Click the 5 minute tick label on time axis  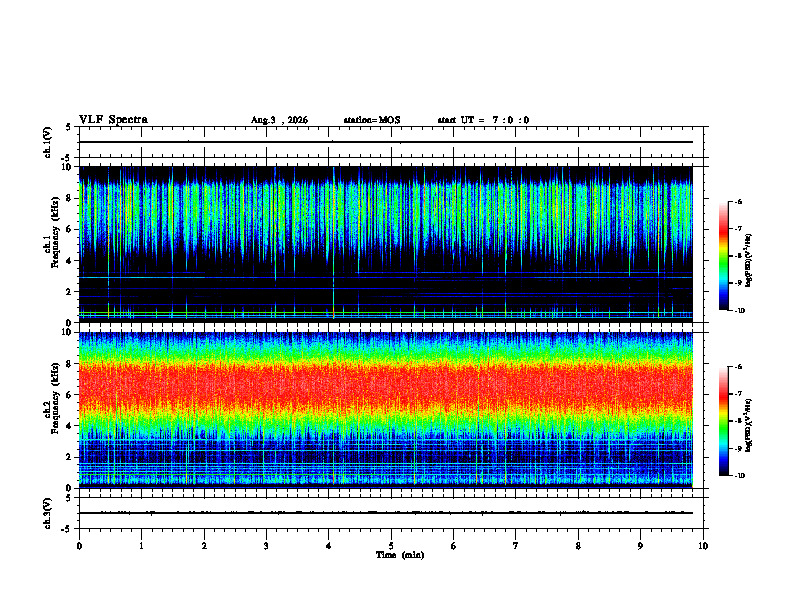[391, 546]
